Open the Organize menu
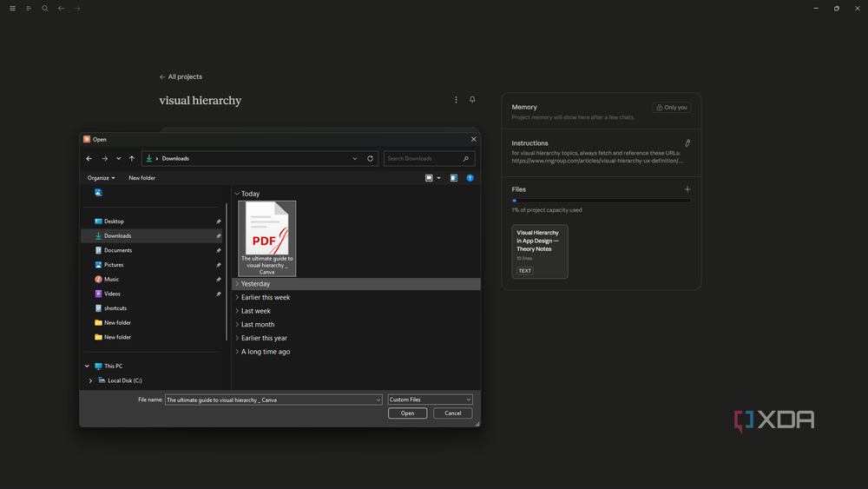Screen dimensions: 868x489 pos(102,178)
